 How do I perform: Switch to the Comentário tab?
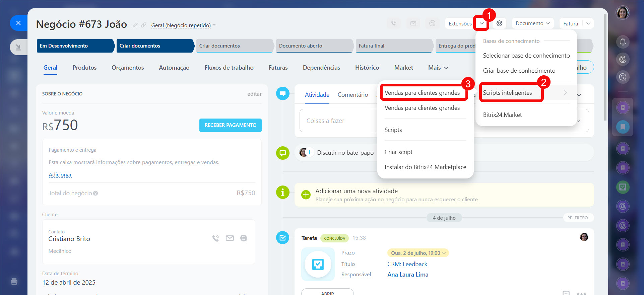[353, 95]
